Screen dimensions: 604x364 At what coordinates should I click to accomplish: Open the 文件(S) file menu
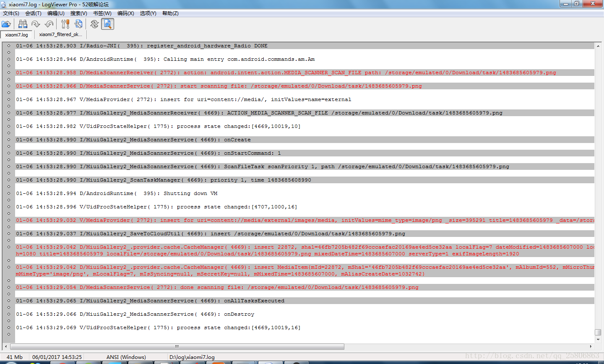(x=11, y=13)
